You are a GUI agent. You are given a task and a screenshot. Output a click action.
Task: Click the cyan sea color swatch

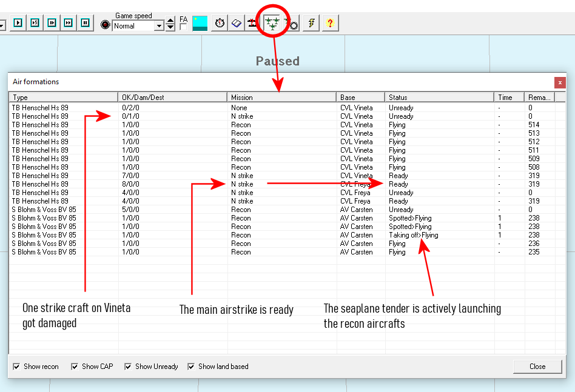(x=200, y=24)
